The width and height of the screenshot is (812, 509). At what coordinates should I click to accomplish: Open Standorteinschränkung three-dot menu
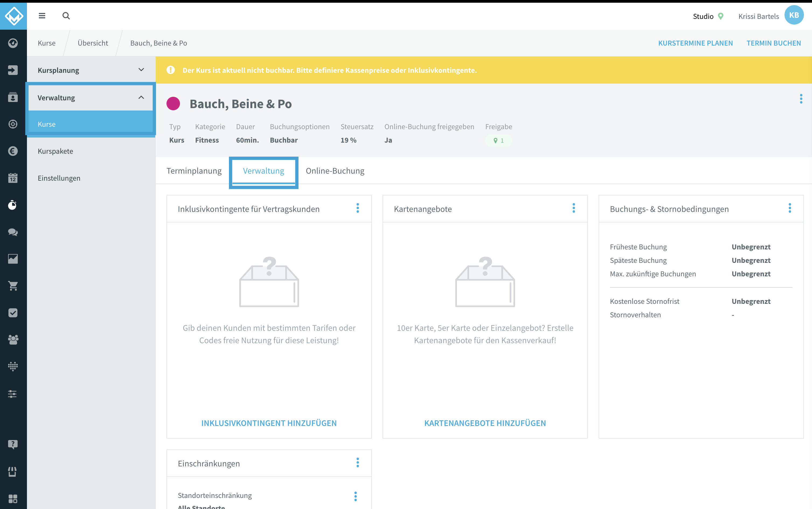click(x=355, y=496)
